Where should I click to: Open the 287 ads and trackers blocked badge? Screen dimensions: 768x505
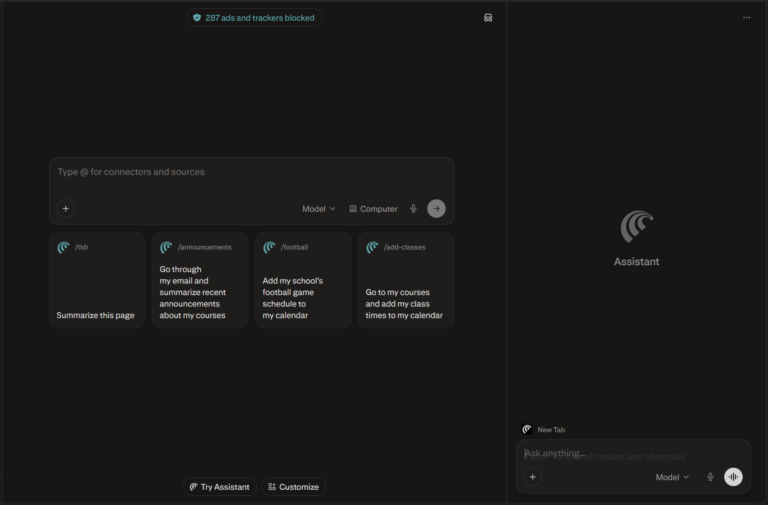point(254,18)
